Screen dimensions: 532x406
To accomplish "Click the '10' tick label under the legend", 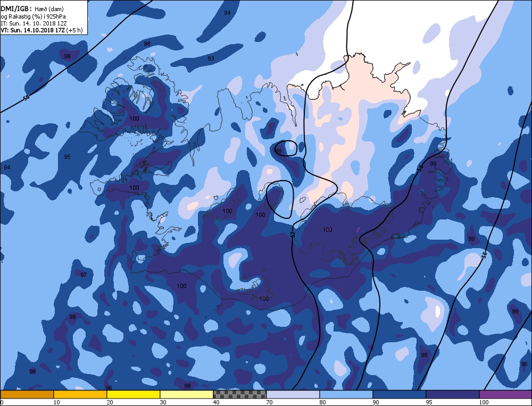I will point(56,402).
